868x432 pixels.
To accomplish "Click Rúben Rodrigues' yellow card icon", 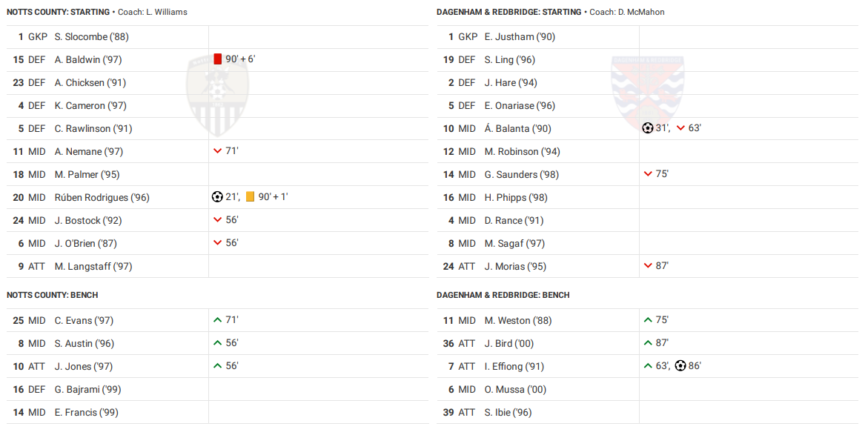I will [250, 197].
